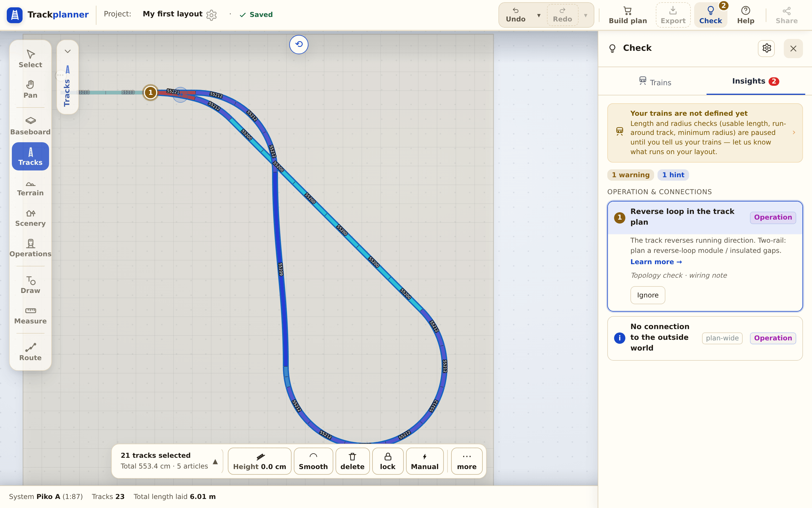Screen dimensions: 812x508
Task: Open the Undo history dropdown arrow
Action: pyautogui.click(x=539, y=16)
